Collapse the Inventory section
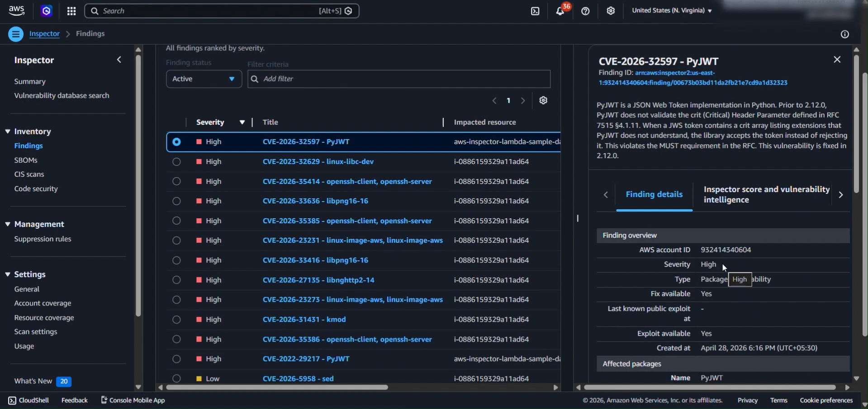Viewport: 868px width, 409px height. pos(8,132)
